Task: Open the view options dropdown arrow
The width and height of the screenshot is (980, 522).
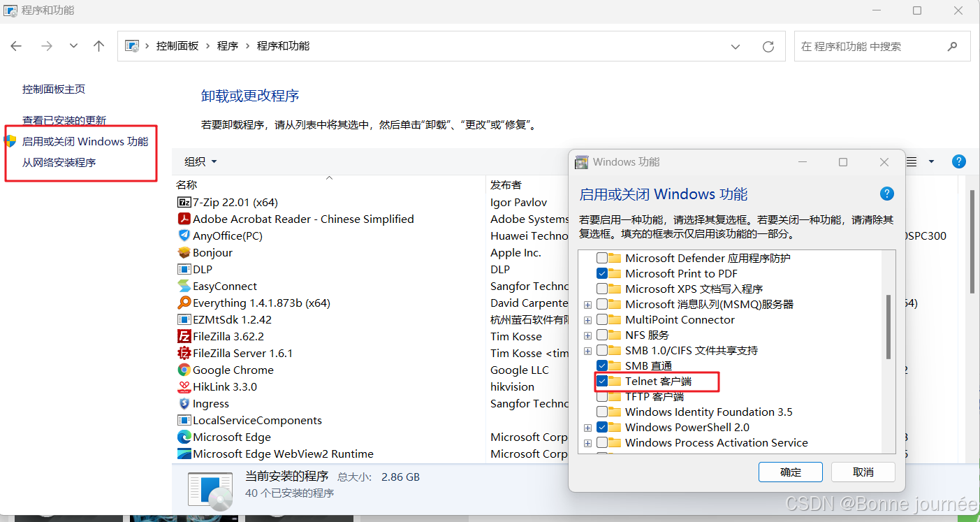Action: pyautogui.click(x=931, y=161)
